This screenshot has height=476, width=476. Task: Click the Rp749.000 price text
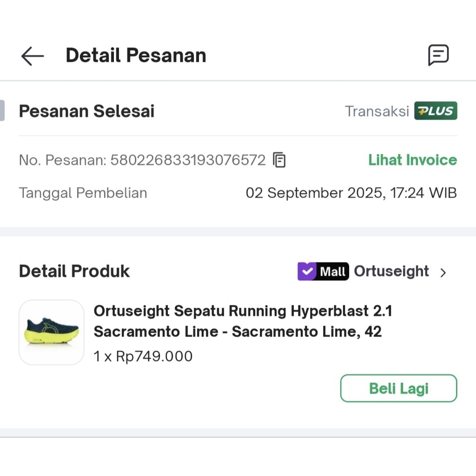click(x=143, y=356)
